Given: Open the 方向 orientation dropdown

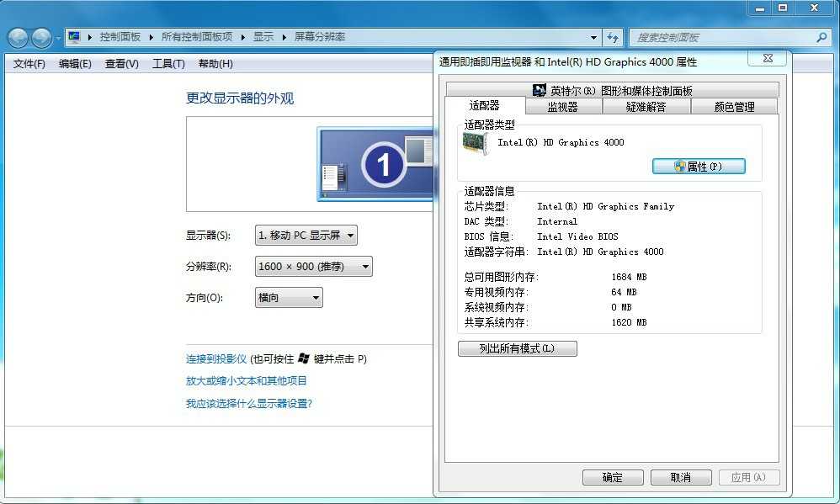Looking at the screenshot, I should (x=289, y=297).
